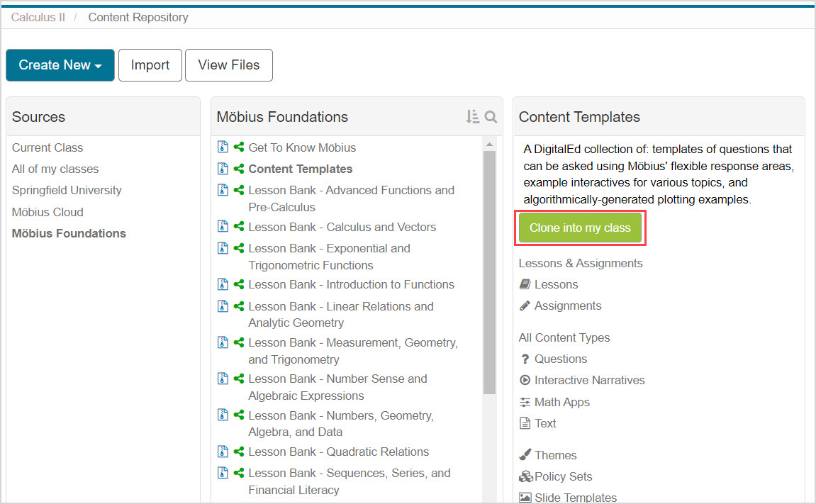Open Lesson Bank - Calculus and Vectors
Screen dimensions: 816x504
342,227
